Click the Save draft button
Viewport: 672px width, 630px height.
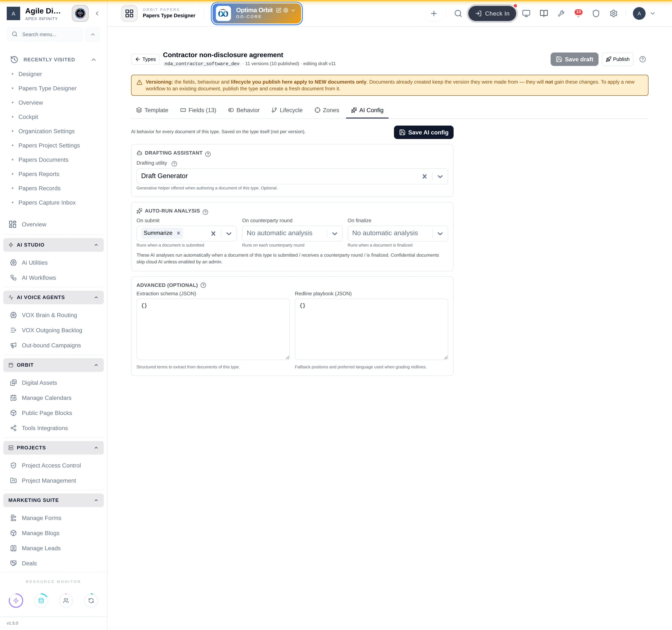(574, 59)
